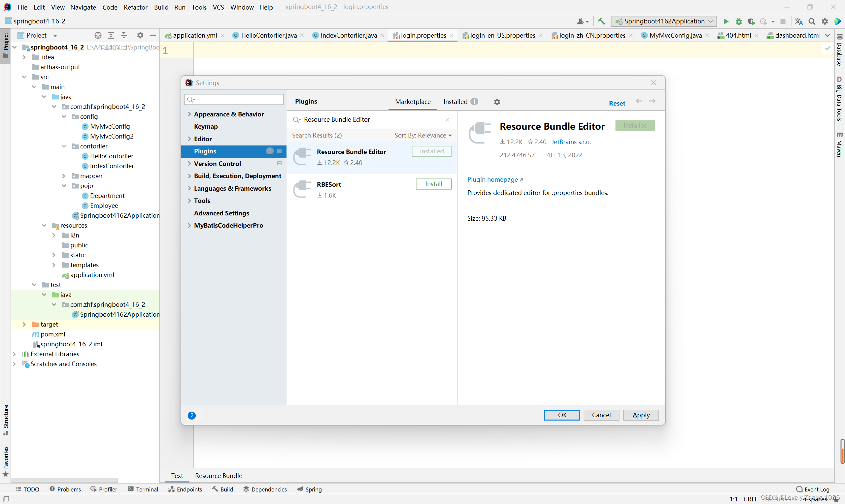Open the Plugin homepage link
This screenshot has width=845, height=504.
pos(493,179)
